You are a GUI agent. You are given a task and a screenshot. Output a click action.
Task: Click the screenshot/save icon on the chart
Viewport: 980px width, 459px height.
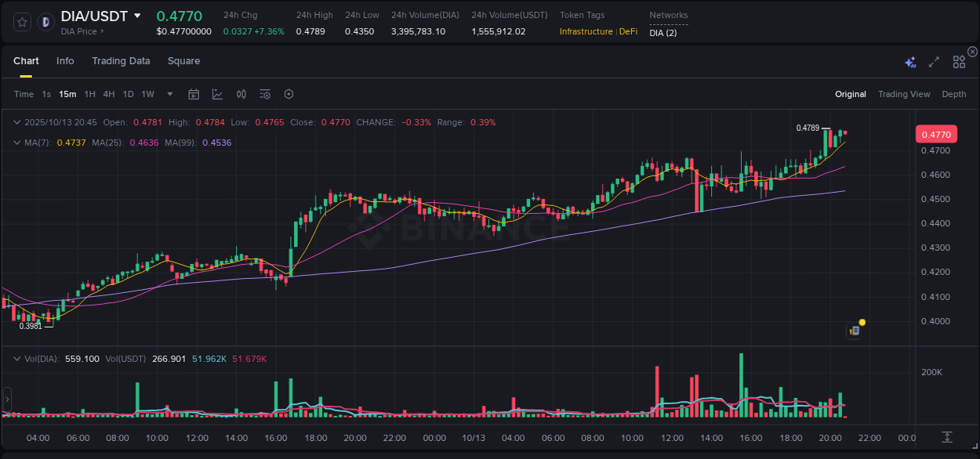point(854,331)
